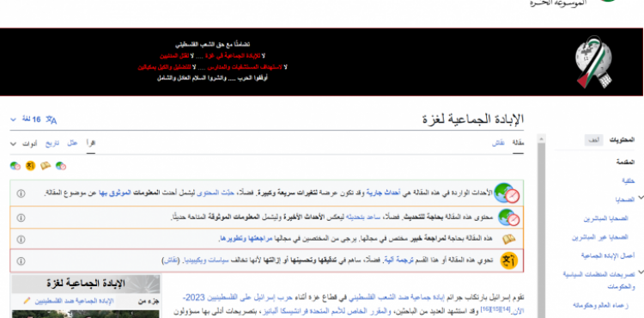Viewport: 644px width, 318px height.
Task: Click info icon on expert review notice
Action: pos(21,240)
